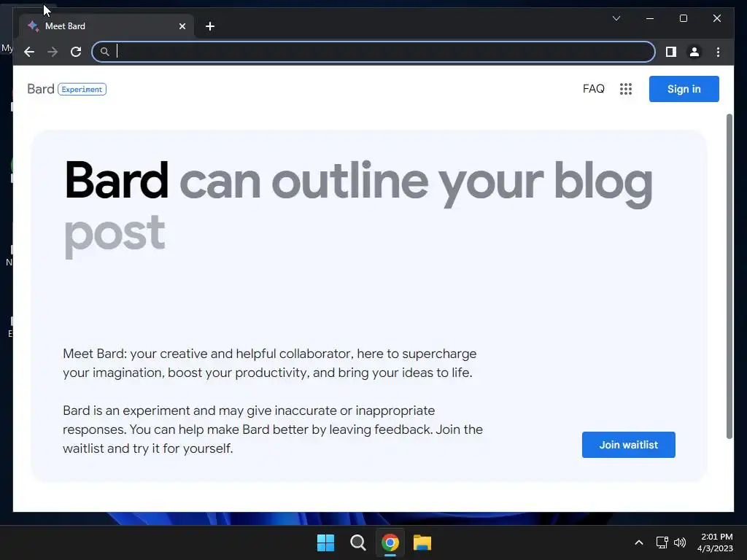Screen dimensions: 747x560
Task: Click the 'Meet Bard: your creative' paragraph
Action: [x=270, y=363]
